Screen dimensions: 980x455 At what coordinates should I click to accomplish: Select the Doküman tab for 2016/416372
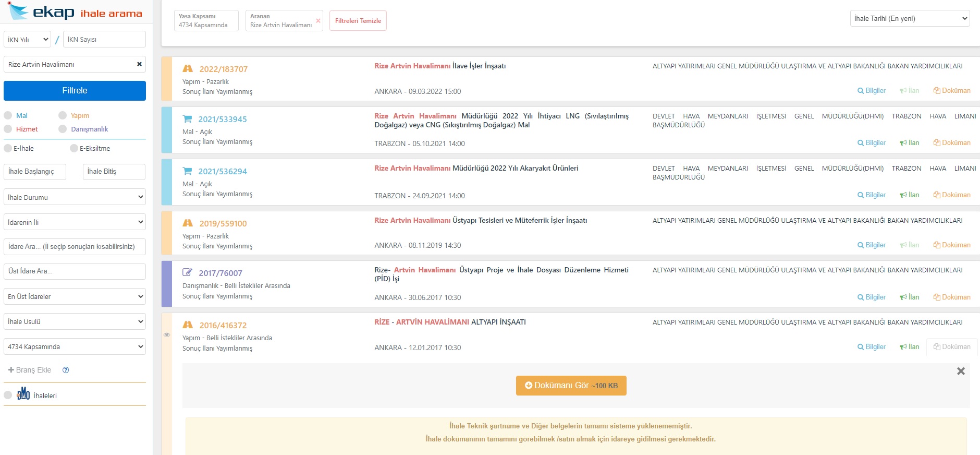tap(952, 346)
